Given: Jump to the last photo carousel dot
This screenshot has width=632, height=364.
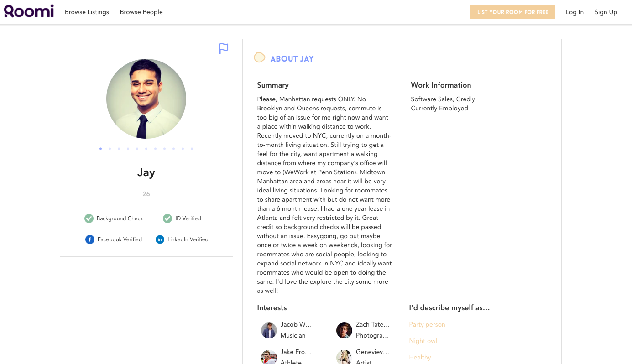Looking at the screenshot, I should click(192, 149).
